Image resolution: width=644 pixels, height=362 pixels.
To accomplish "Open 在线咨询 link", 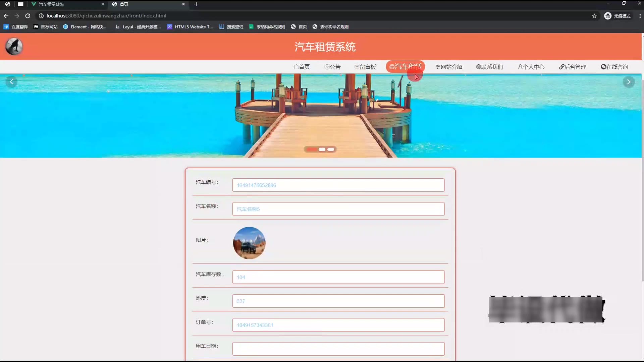I will coord(614,67).
